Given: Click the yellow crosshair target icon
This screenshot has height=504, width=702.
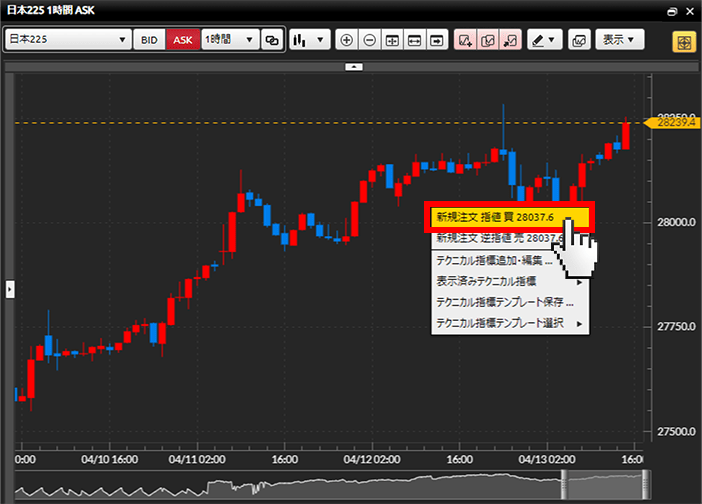Looking at the screenshot, I should click(x=684, y=42).
